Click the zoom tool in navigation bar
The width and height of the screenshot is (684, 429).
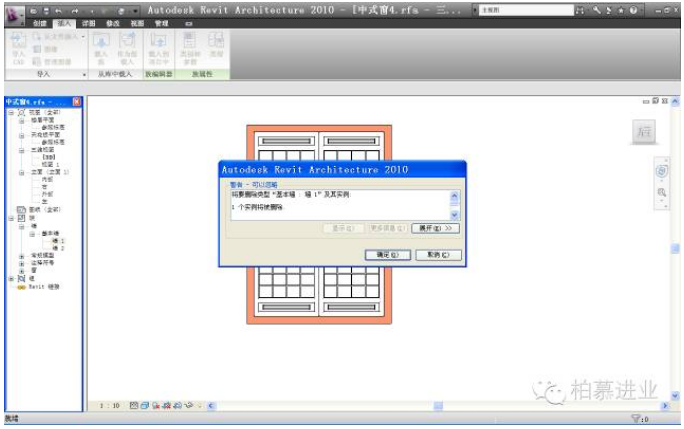click(x=661, y=192)
